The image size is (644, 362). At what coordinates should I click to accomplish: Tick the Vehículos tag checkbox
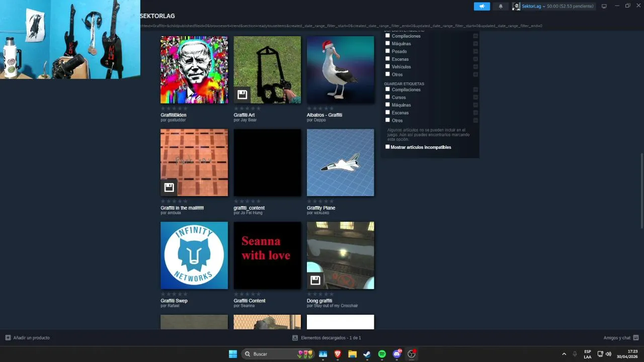click(x=387, y=66)
